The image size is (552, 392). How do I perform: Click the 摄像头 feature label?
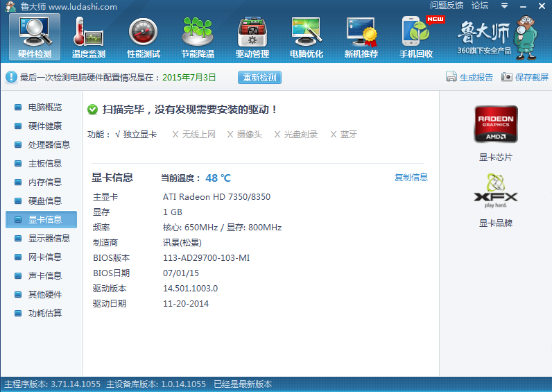(x=249, y=134)
